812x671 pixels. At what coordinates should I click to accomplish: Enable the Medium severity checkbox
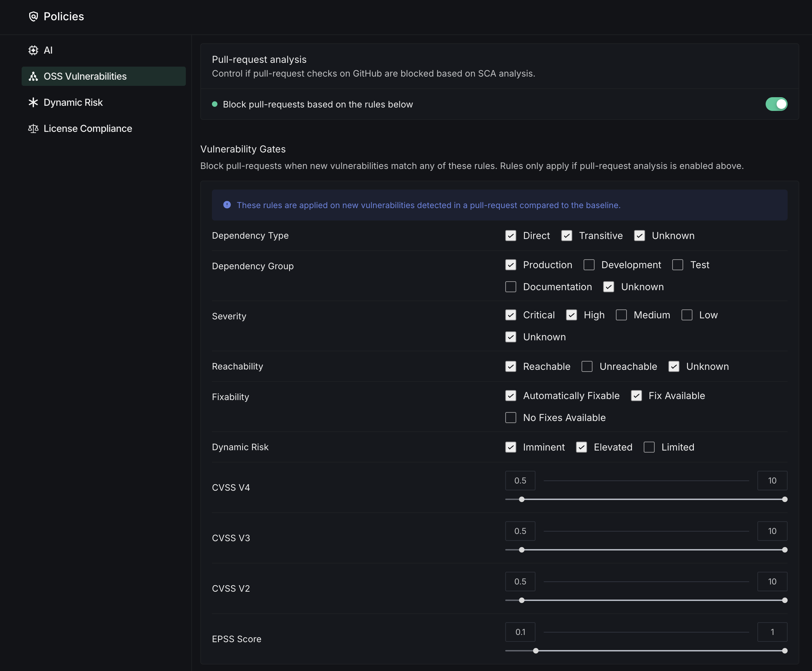(x=621, y=315)
